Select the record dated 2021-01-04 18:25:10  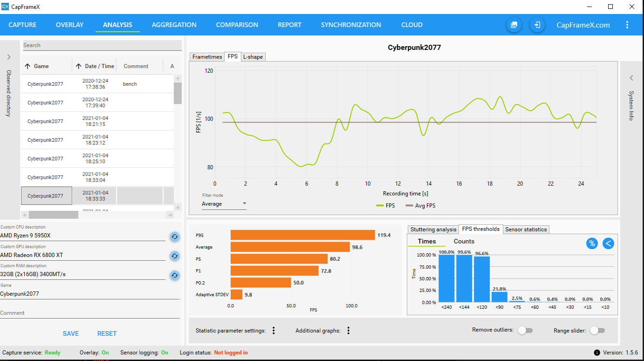coord(97,159)
